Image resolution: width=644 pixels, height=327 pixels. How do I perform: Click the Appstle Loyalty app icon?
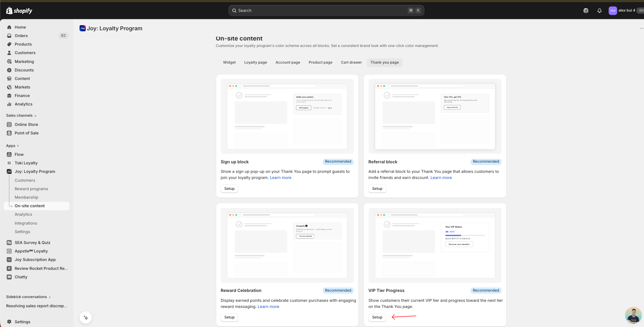click(9, 251)
